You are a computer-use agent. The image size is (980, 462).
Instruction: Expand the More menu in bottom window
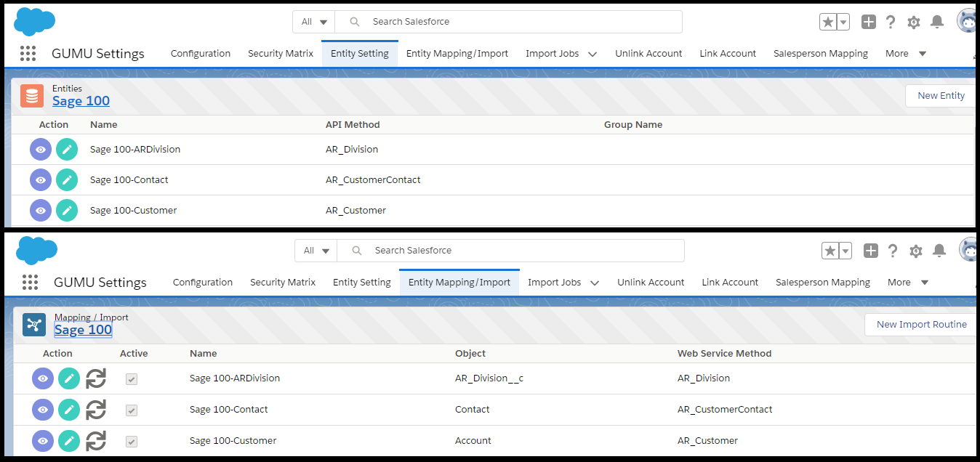point(908,283)
